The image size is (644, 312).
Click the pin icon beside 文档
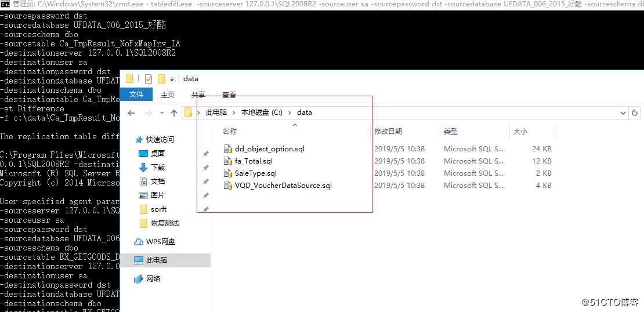point(206,182)
